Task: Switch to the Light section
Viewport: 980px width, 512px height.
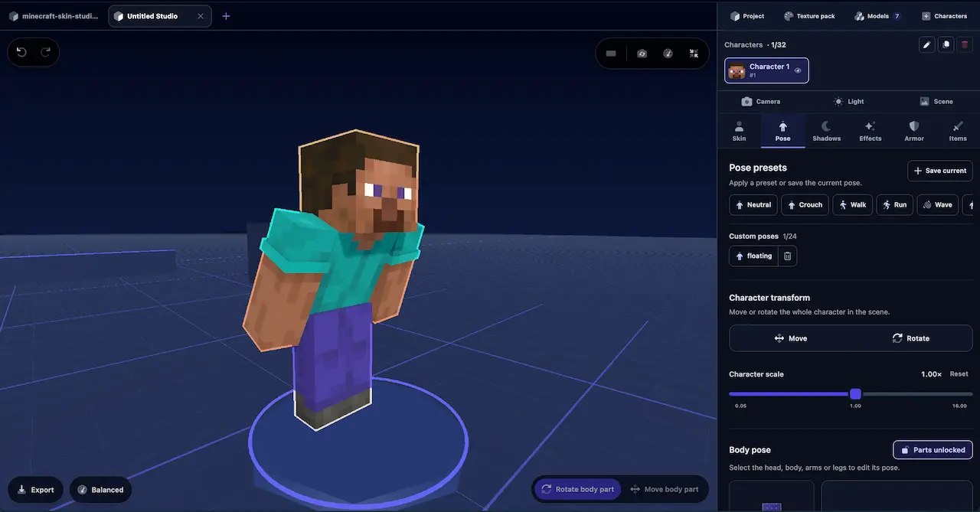Action: 849,101
